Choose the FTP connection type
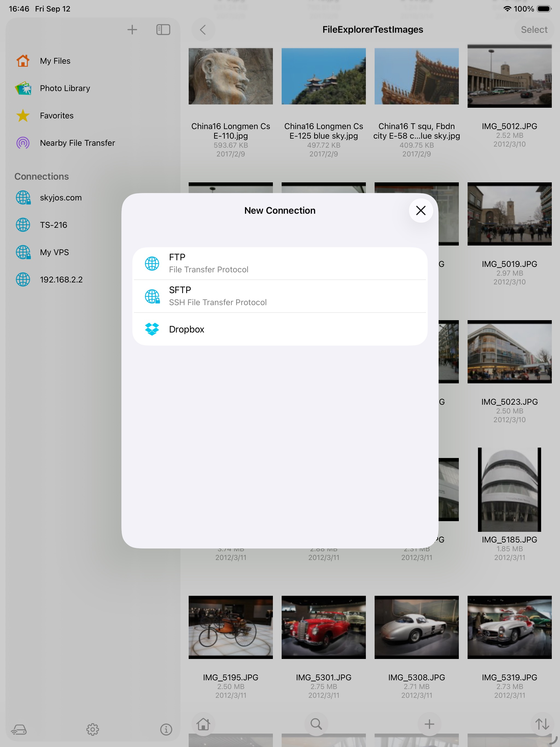Screen dimensions: 560x747 coord(280,263)
